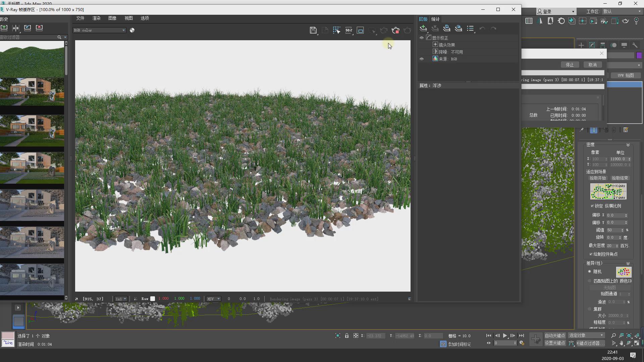This screenshot has width=644, height=362.
Task: Click the save layer preset icon
Action: click(x=447, y=28)
